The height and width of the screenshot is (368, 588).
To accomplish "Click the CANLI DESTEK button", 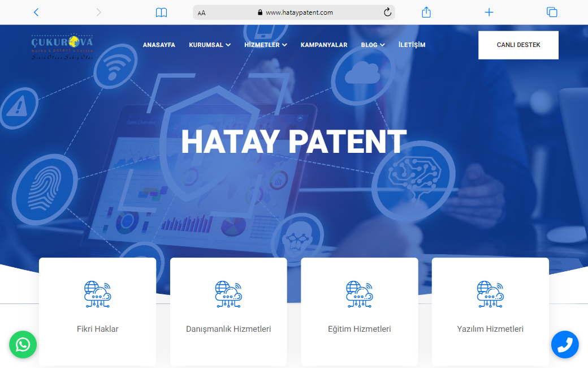I will (x=518, y=45).
